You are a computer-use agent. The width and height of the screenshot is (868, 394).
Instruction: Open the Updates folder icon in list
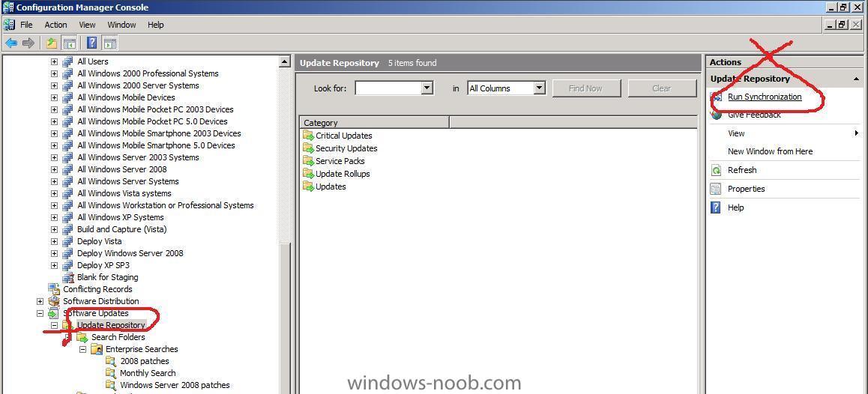click(x=308, y=187)
